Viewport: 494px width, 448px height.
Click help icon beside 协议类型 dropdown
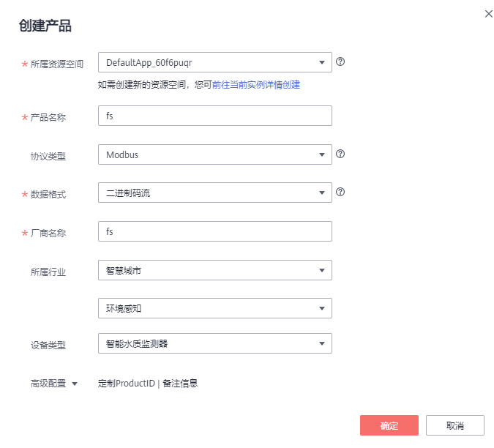(340, 154)
